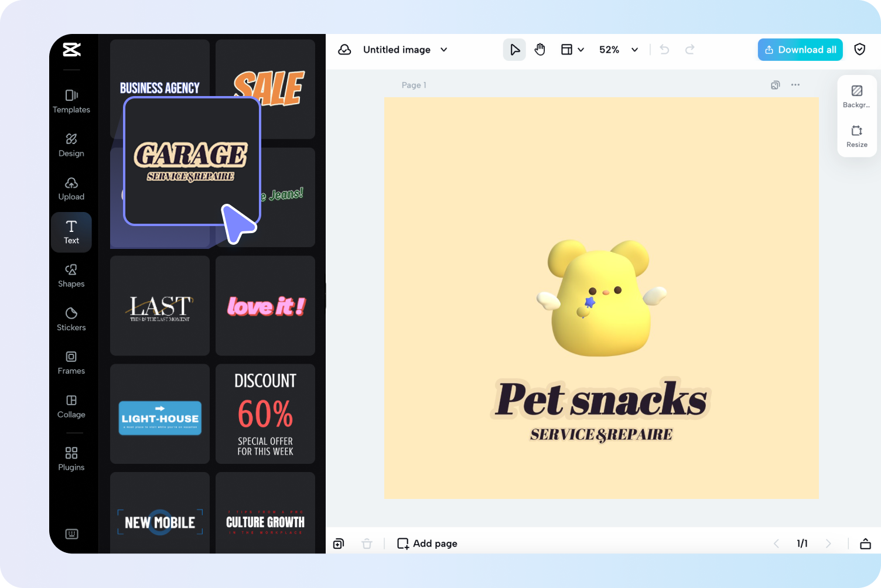Viewport: 881px width, 588px height.
Task: Choose the DISCOUNT 60% text template
Action: click(265, 414)
